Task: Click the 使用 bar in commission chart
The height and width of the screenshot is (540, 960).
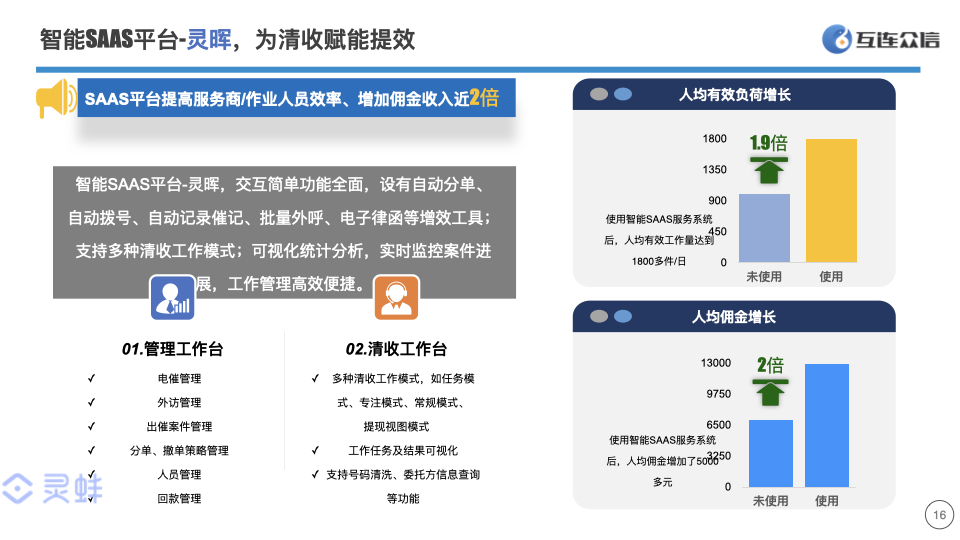Action: (827, 426)
